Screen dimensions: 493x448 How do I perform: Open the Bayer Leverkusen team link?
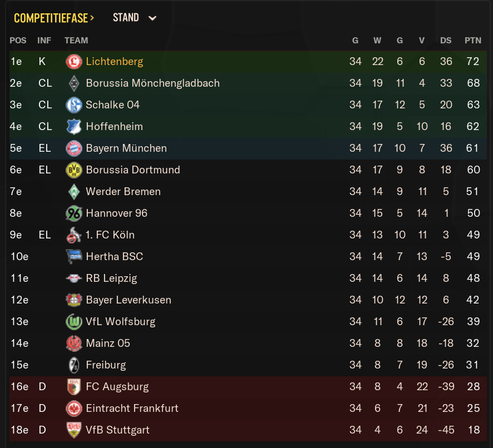[x=129, y=300]
